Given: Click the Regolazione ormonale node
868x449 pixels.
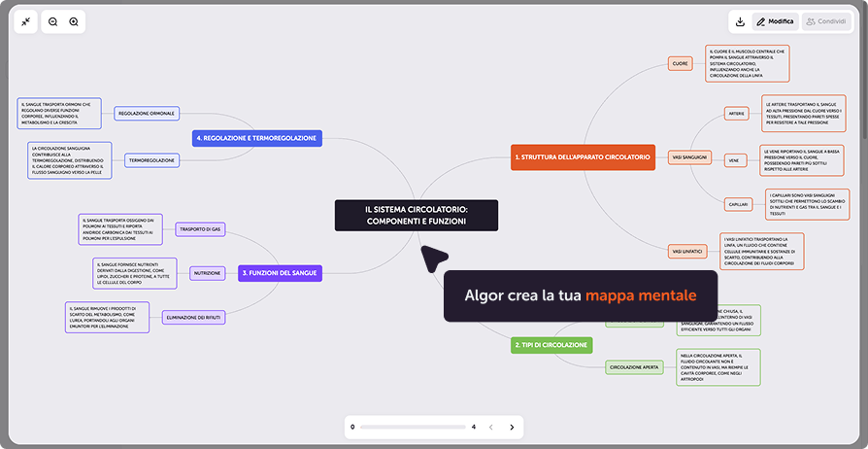Looking at the screenshot, I should [x=147, y=113].
